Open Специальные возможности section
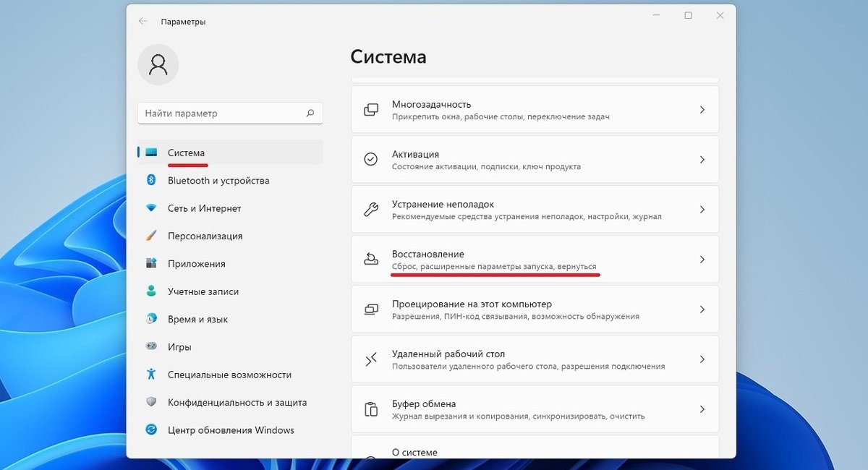This screenshot has width=868, height=470. point(230,375)
